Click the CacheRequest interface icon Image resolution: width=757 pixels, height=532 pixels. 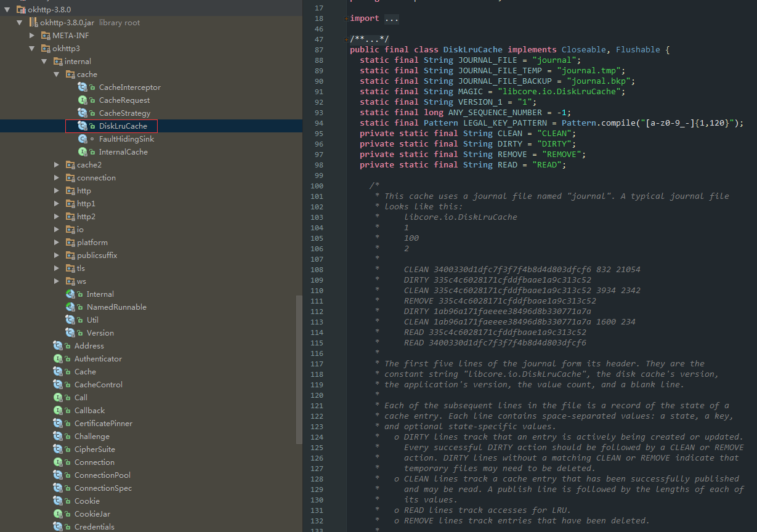(x=83, y=100)
